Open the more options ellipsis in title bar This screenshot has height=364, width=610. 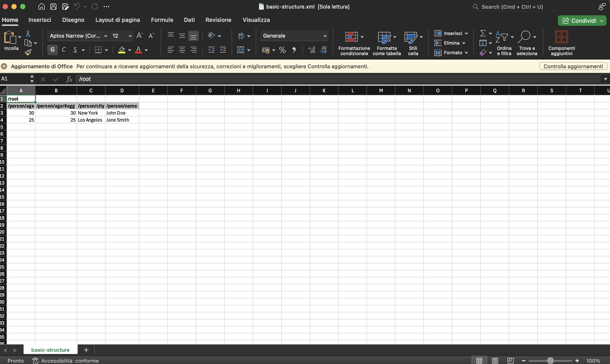tap(106, 7)
